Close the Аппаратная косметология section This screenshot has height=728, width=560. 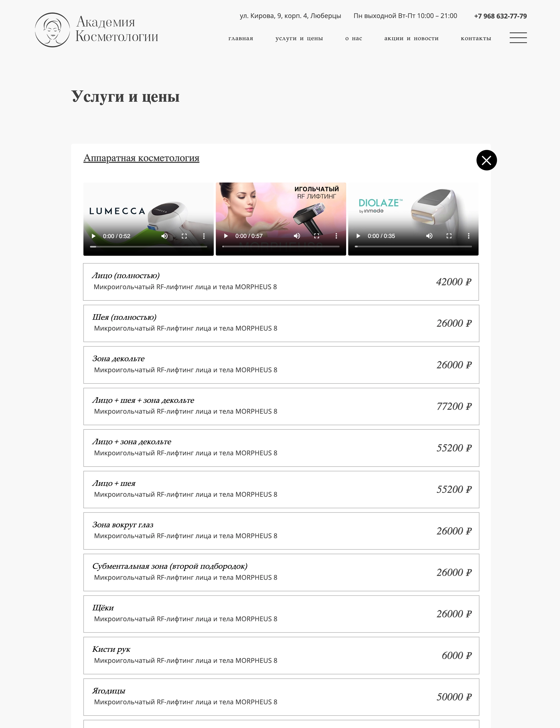pos(486,160)
